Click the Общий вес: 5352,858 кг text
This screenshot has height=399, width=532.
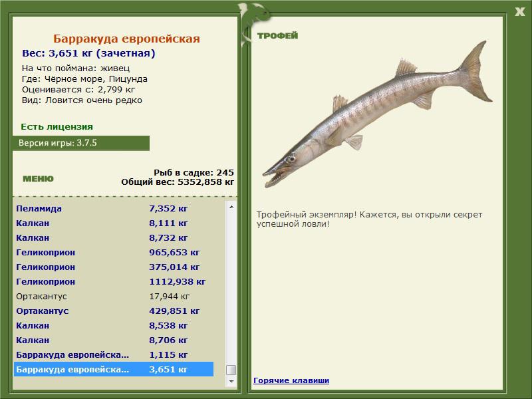(x=178, y=182)
